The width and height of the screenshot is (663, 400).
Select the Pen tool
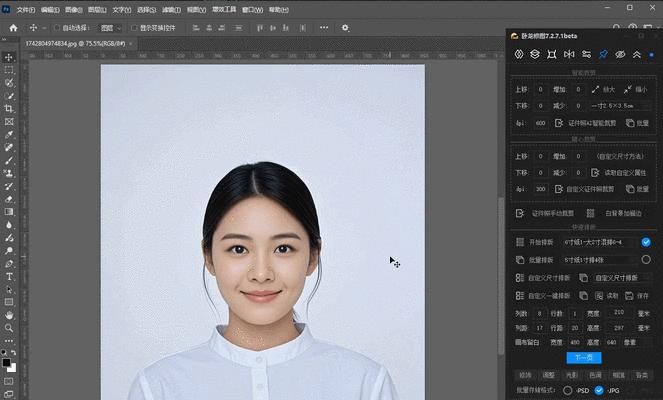click(x=9, y=264)
